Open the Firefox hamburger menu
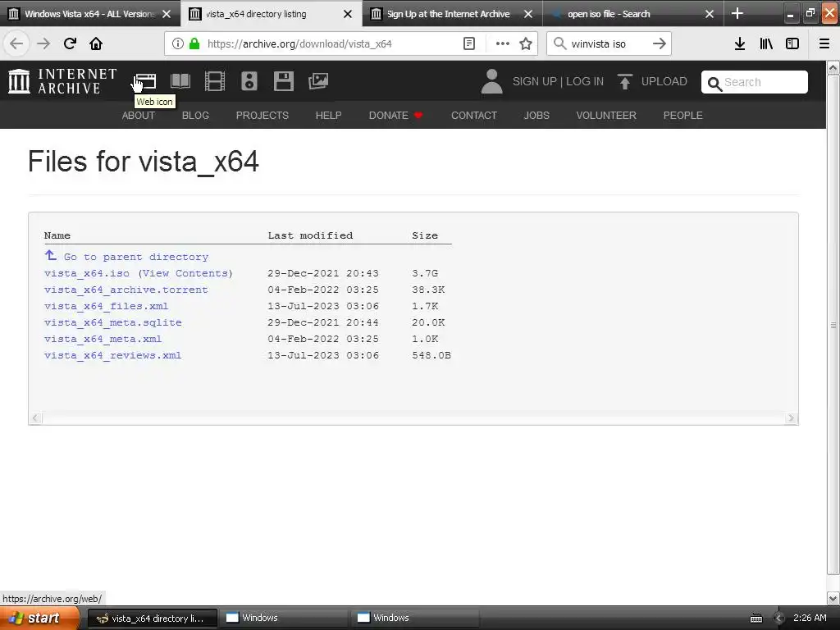Viewport: 840px width, 630px height. point(824,43)
